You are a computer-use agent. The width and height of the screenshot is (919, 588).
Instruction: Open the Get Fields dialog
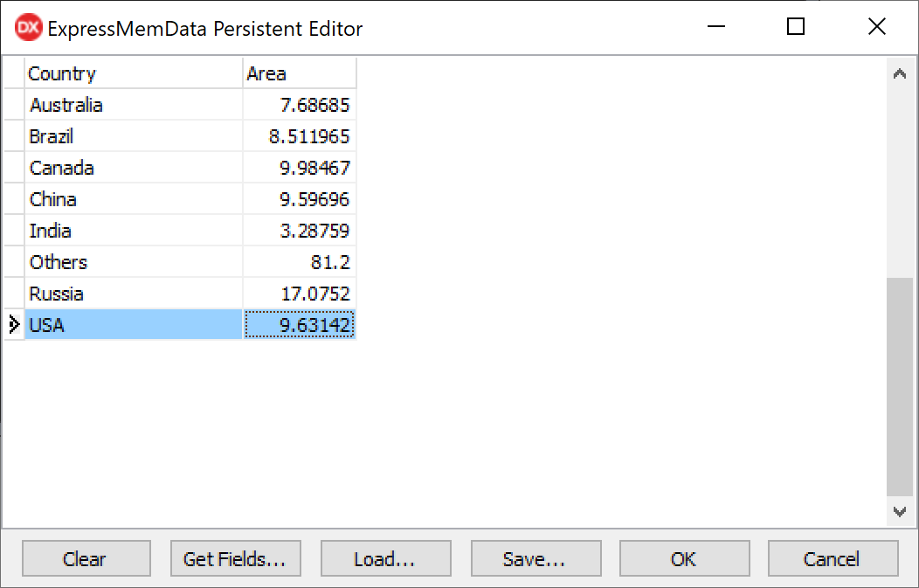pos(235,559)
